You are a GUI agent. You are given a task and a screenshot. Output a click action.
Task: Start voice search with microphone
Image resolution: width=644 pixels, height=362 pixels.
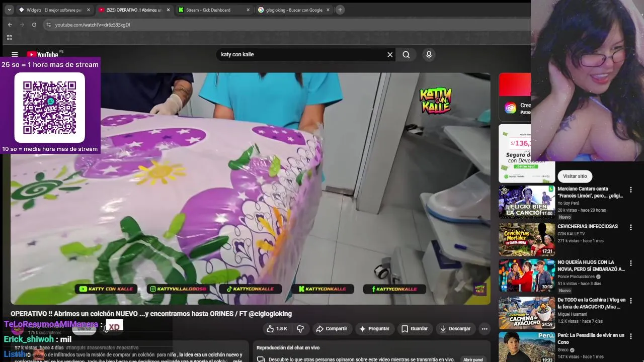429,54
